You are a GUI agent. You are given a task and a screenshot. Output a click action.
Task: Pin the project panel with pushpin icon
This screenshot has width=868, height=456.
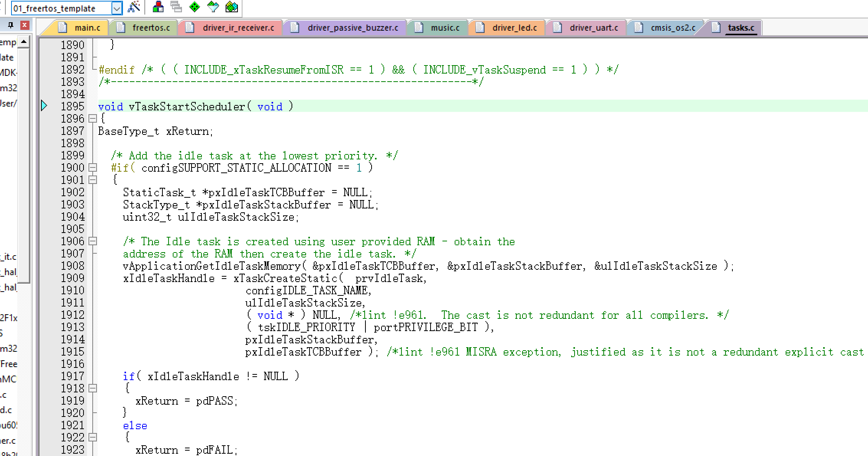(x=11, y=25)
